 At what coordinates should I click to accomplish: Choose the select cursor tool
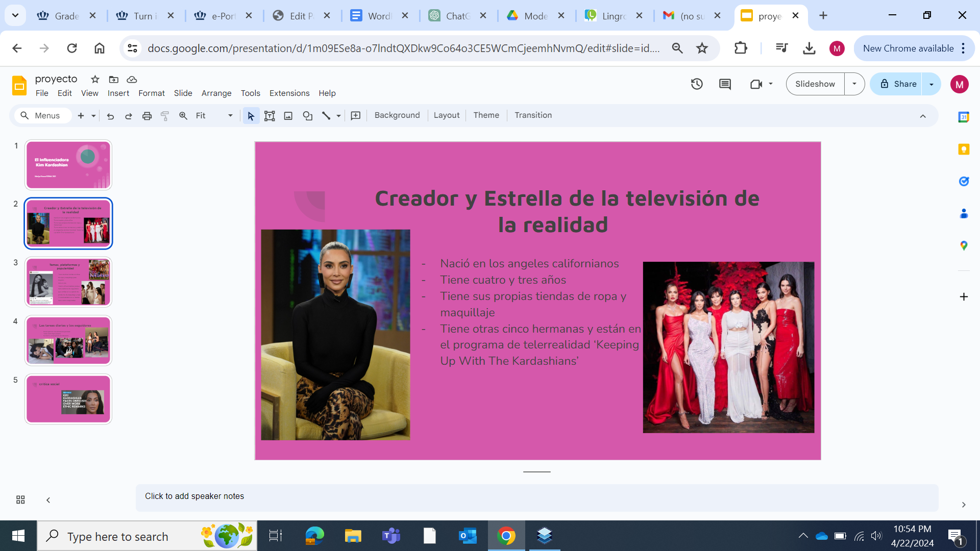pos(251,116)
